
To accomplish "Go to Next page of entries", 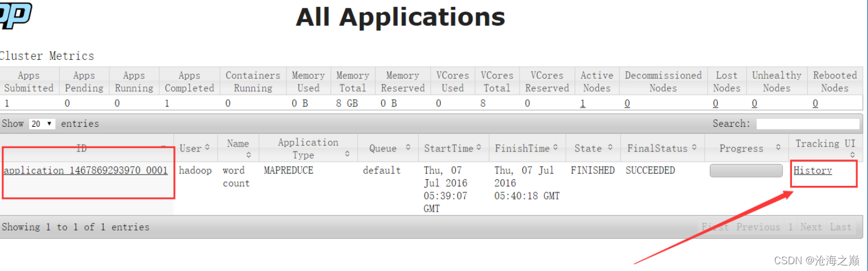I will [x=811, y=227].
